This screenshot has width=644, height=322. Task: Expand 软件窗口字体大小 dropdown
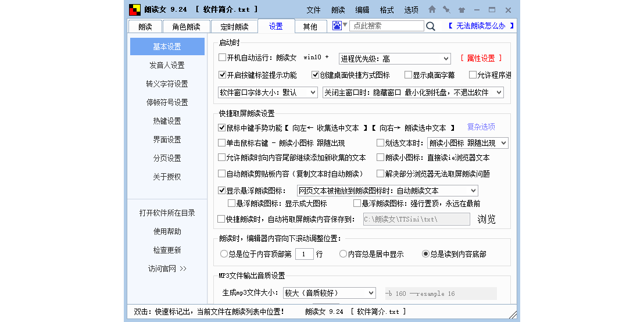(268, 92)
